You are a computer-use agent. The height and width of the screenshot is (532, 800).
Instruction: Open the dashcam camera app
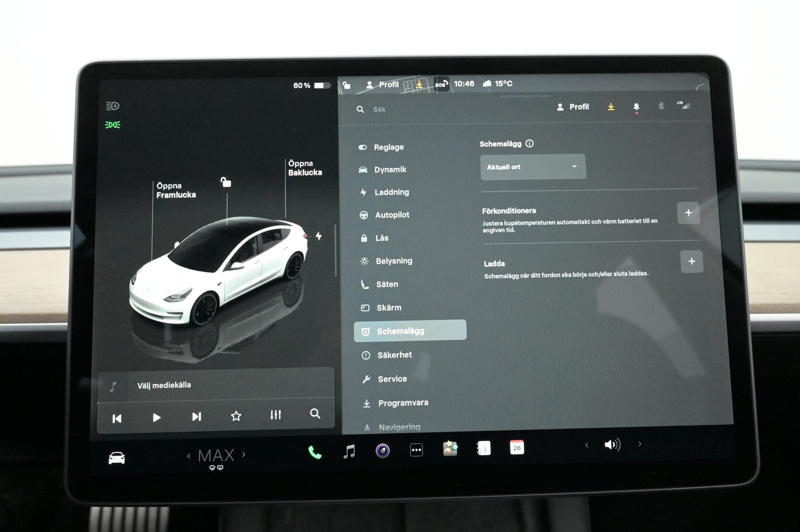click(x=382, y=451)
